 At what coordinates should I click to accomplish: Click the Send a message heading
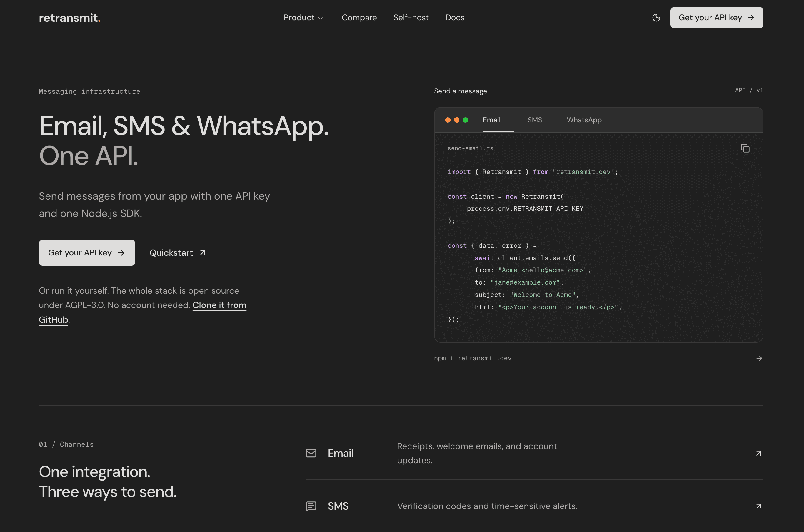coord(460,91)
